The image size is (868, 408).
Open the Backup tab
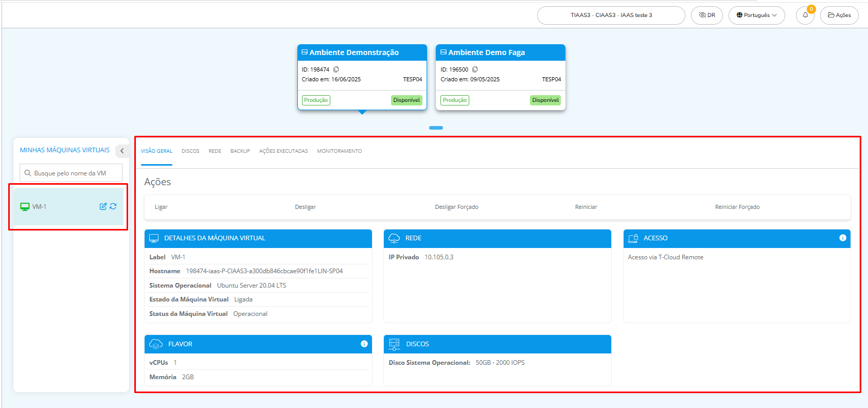(x=240, y=151)
